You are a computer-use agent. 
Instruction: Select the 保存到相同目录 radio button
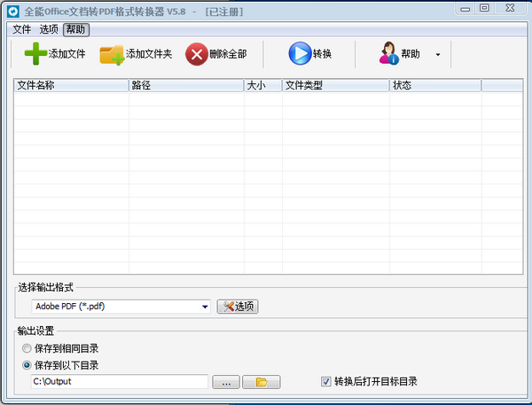pyautogui.click(x=27, y=348)
